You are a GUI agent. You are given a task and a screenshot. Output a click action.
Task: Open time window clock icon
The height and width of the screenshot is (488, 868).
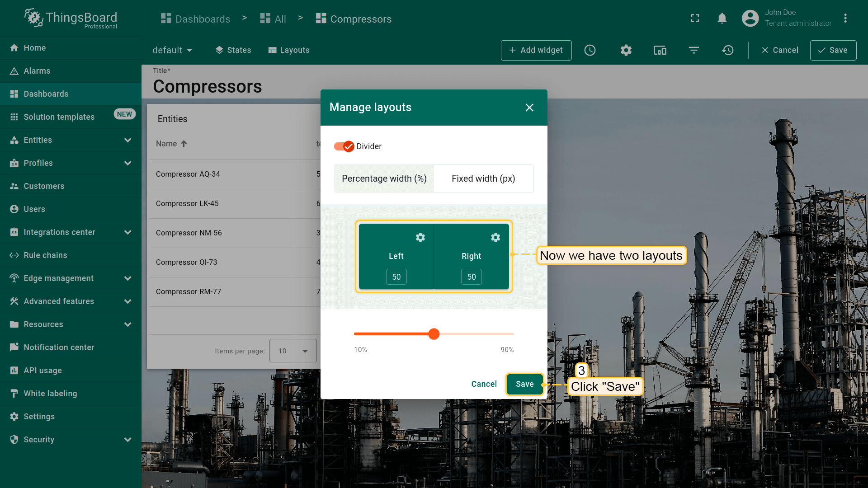click(590, 50)
